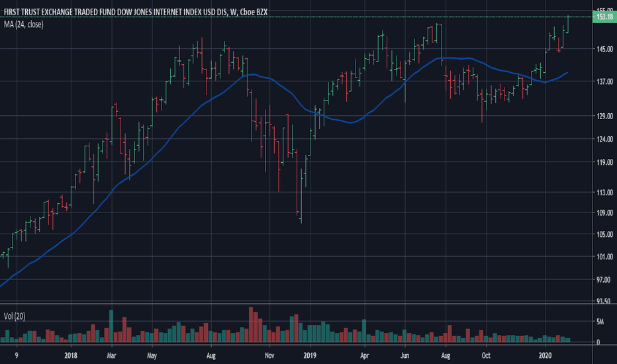Click the May label on time axis
This screenshot has width=617, height=364.
(152, 356)
